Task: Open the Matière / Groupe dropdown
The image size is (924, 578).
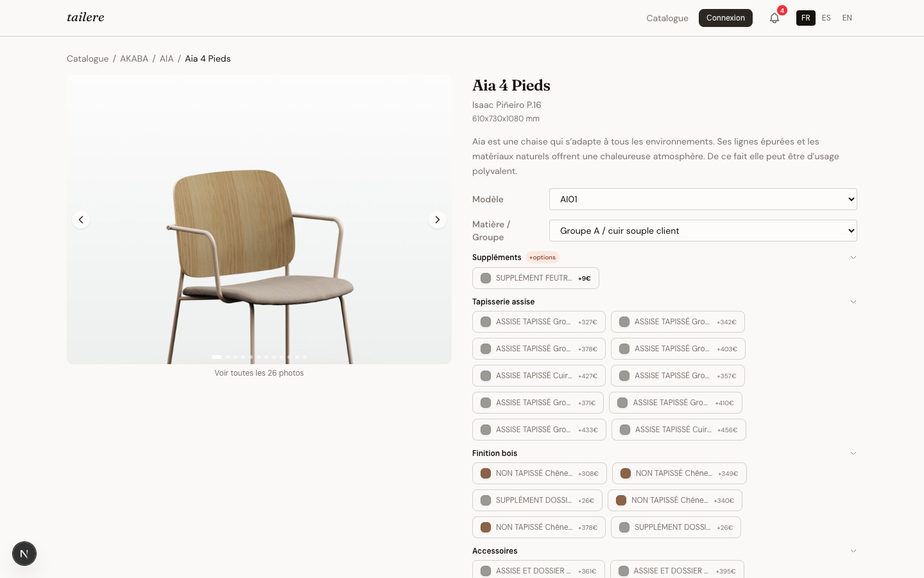Action: 703,231
